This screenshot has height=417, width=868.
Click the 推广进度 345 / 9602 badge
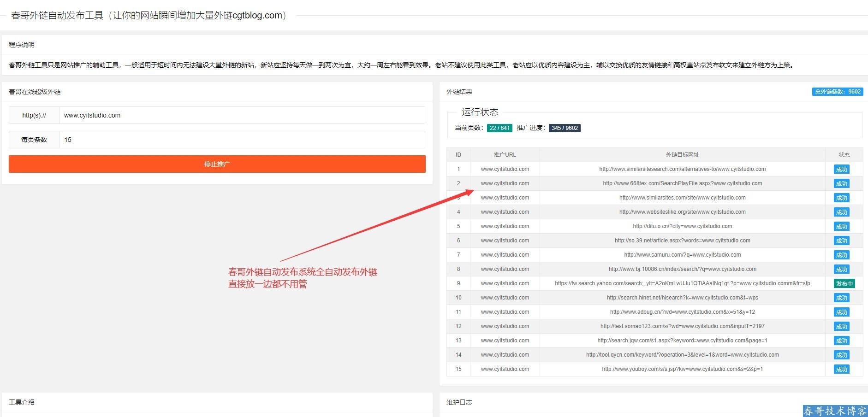coord(565,128)
